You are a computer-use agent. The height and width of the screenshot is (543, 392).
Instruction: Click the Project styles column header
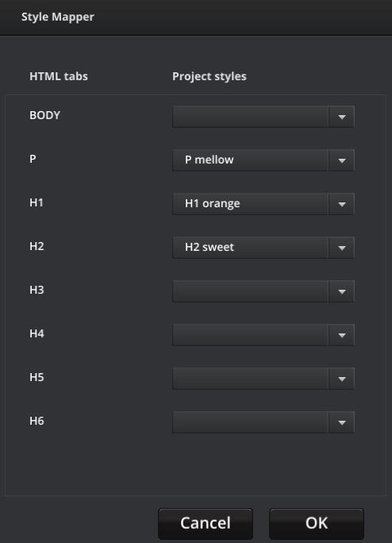coord(209,76)
